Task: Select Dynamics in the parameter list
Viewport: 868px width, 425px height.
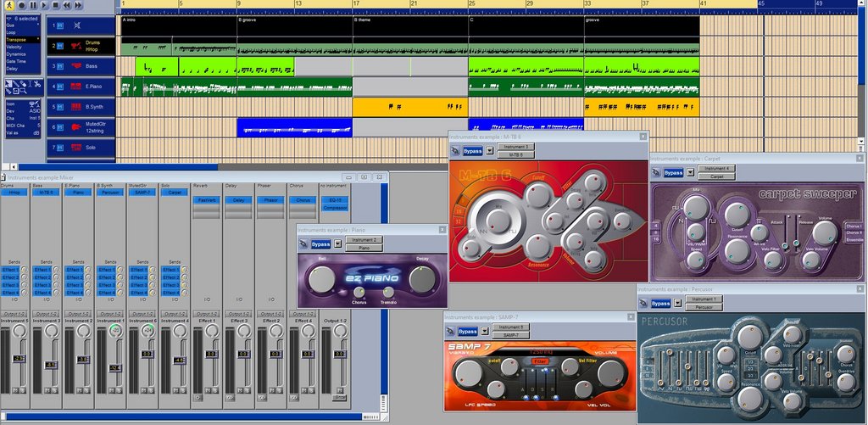Action: pos(16,54)
